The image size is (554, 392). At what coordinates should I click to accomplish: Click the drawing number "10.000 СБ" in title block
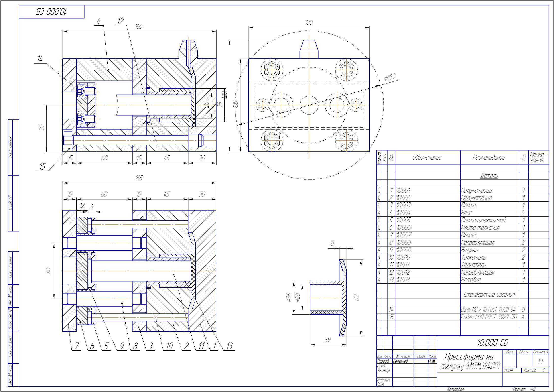coord(493,343)
